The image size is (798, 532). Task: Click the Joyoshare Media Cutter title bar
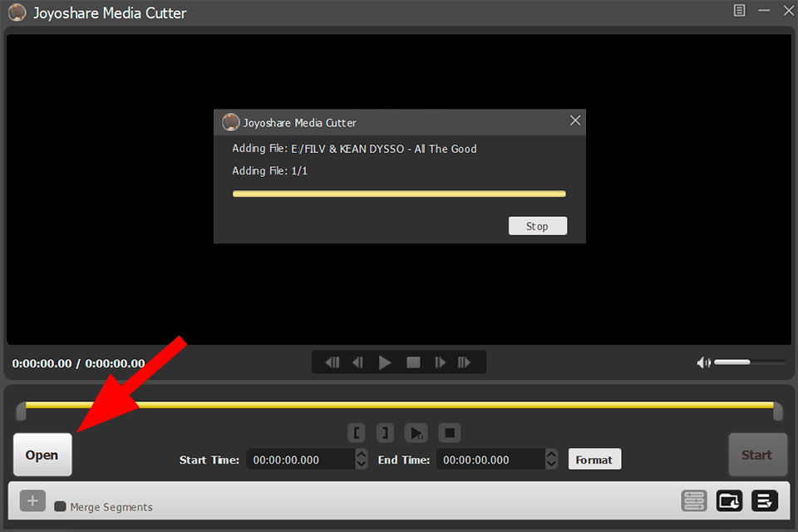pos(109,12)
